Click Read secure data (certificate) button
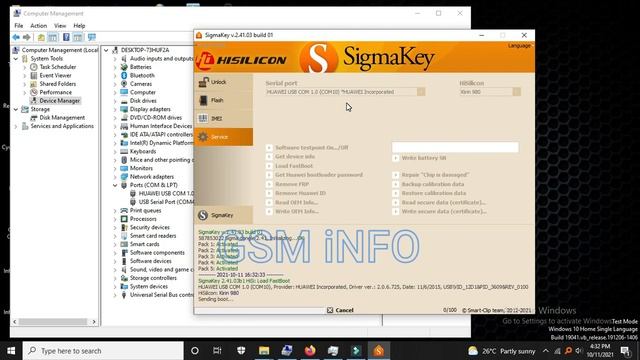Viewport: 640px width, 360px height. click(x=440, y=202)
